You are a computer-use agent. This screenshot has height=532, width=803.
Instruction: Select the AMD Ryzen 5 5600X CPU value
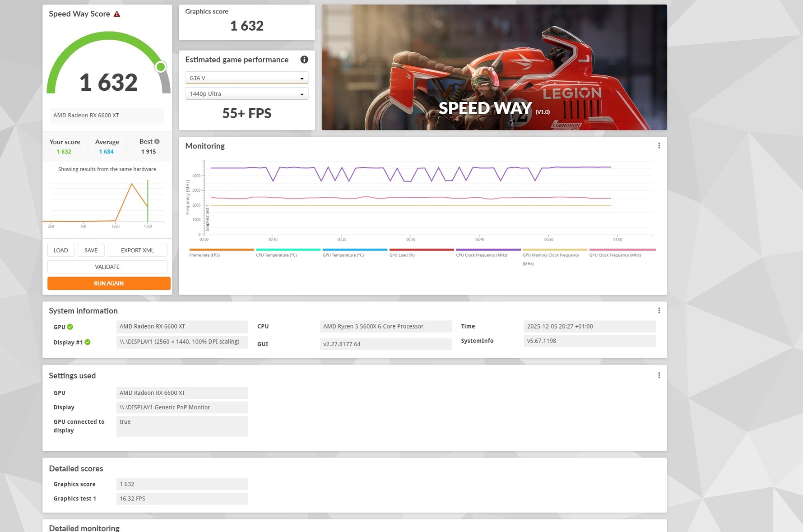pos(386,326)
